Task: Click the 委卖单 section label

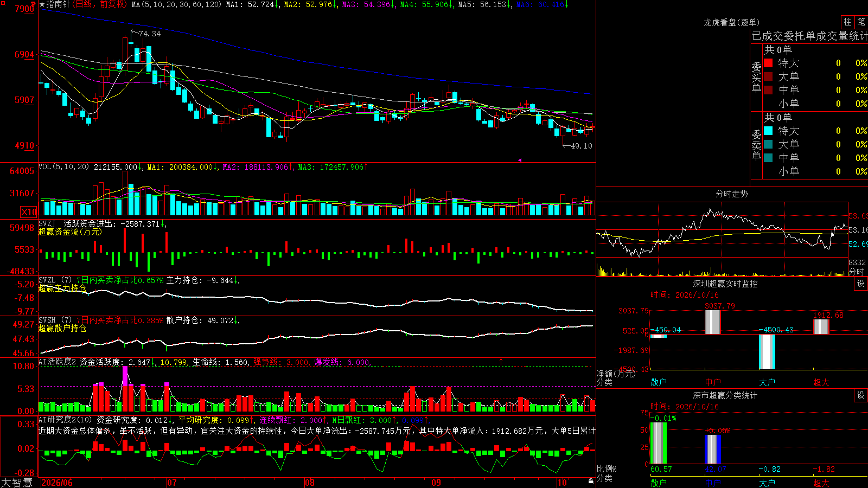Action: 756,145
